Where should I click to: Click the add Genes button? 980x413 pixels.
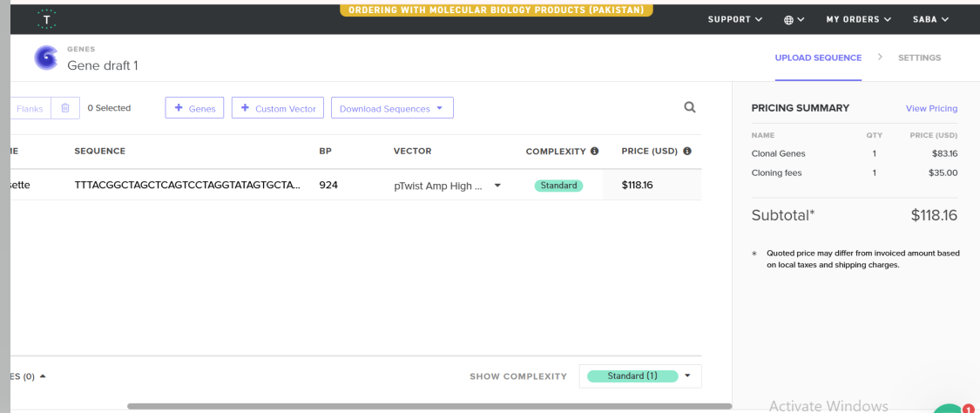click(x=194, y=108)
